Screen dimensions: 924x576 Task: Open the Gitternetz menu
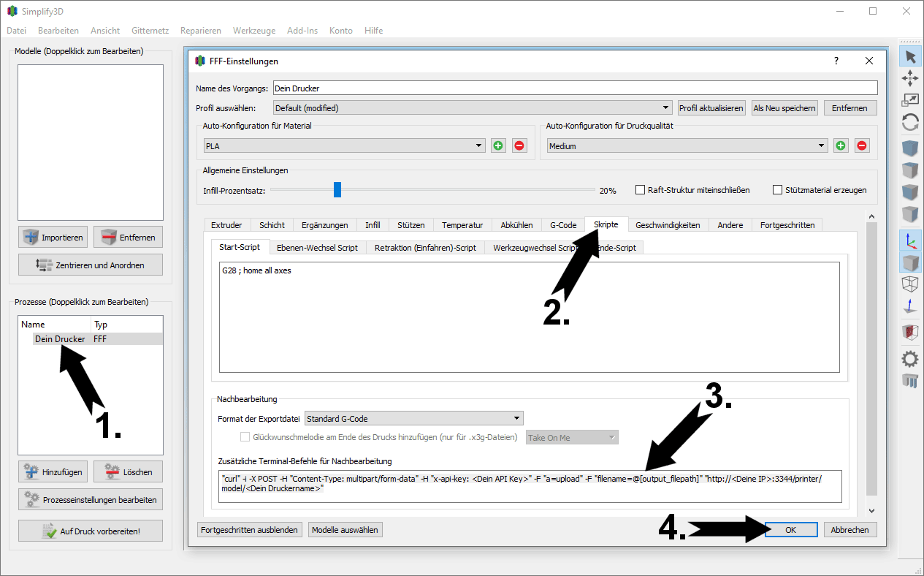point(150,31)
